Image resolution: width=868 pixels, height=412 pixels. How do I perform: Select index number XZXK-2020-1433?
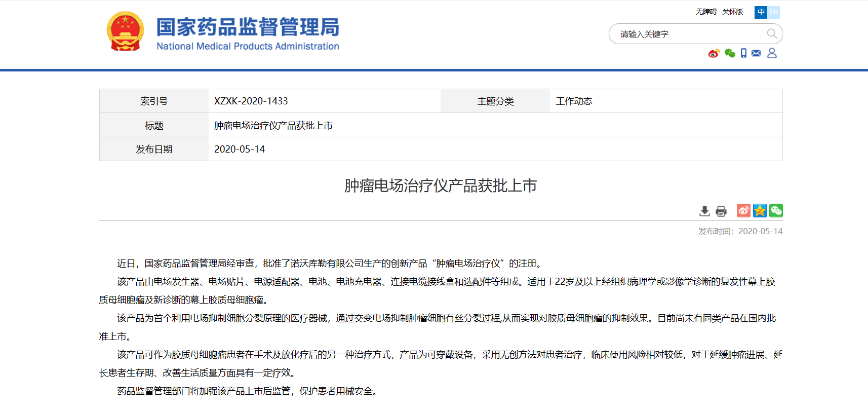[251, 101]
